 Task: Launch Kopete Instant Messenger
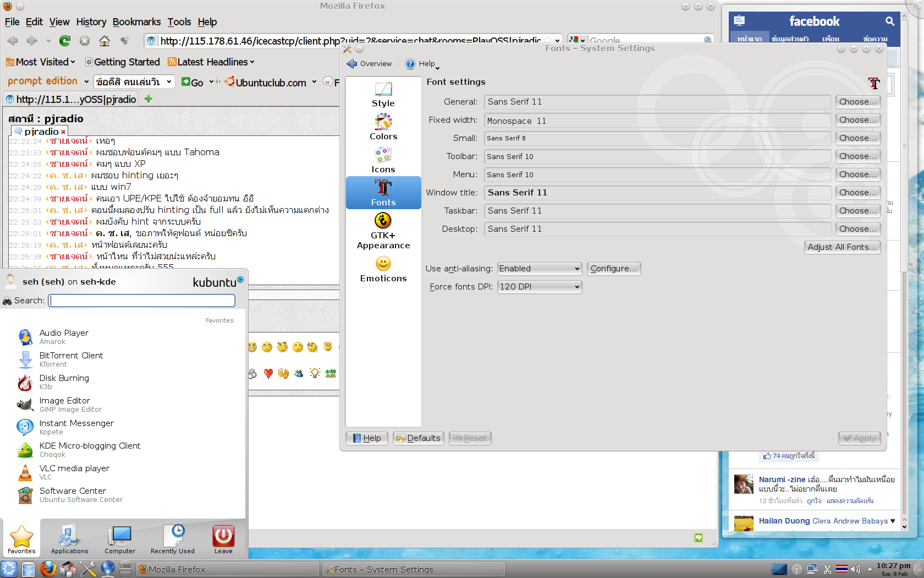click(x=124, y=427)
